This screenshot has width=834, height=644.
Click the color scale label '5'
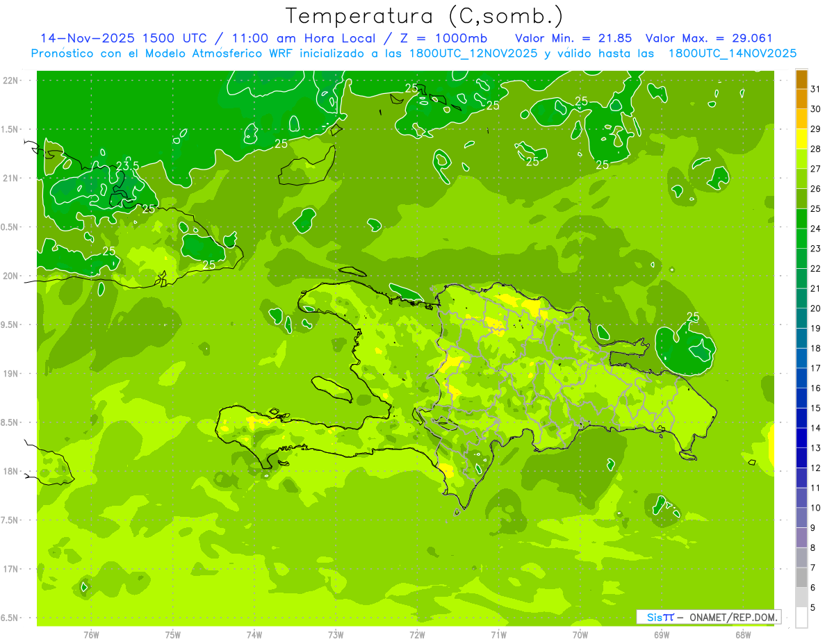point(815,608)
